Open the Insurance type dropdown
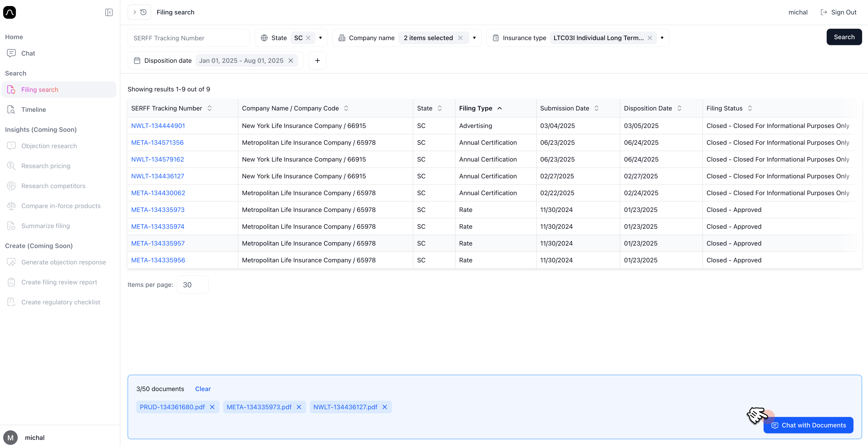868x446 pixels. 662,38
